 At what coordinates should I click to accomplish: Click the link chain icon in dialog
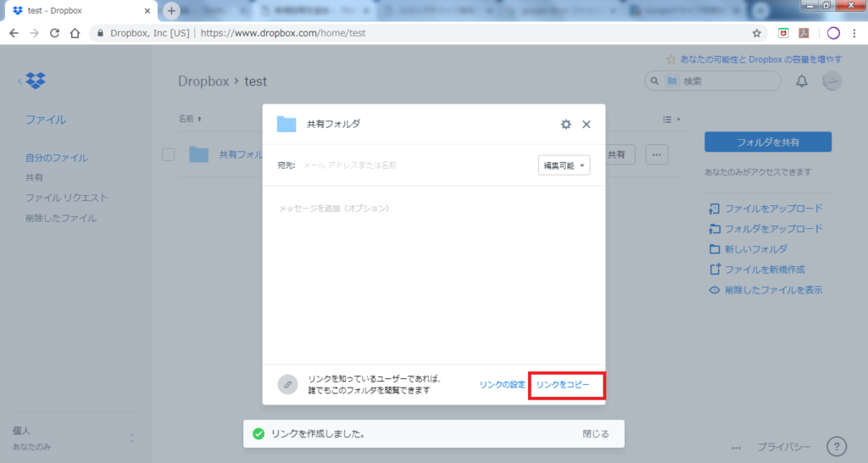[287, 384]
